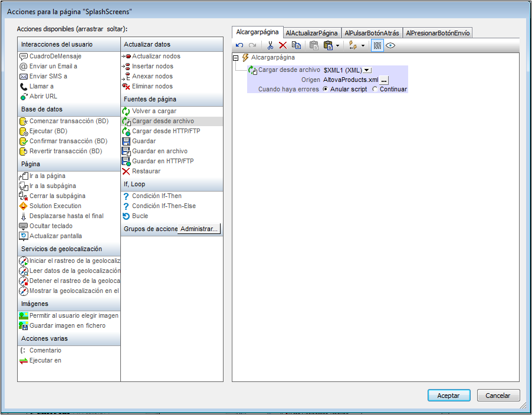Select the Guardar floppy disk icon
532x415 pixels.
(x=126, y=141)
